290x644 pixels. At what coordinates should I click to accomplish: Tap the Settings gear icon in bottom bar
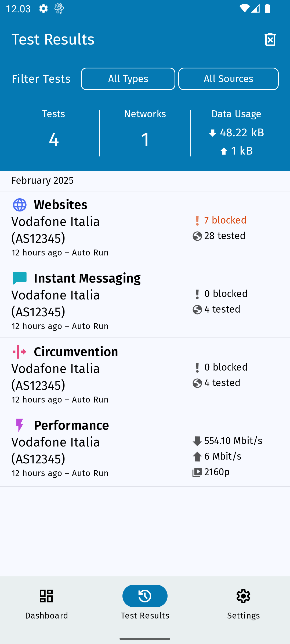point(243,596)
